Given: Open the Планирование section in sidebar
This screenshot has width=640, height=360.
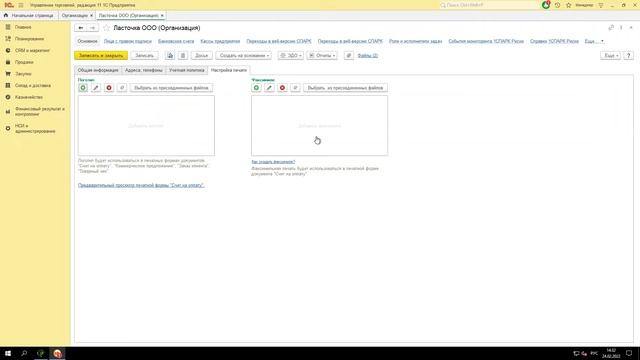Looking at the screenshot, I should (x=29, y=39).
